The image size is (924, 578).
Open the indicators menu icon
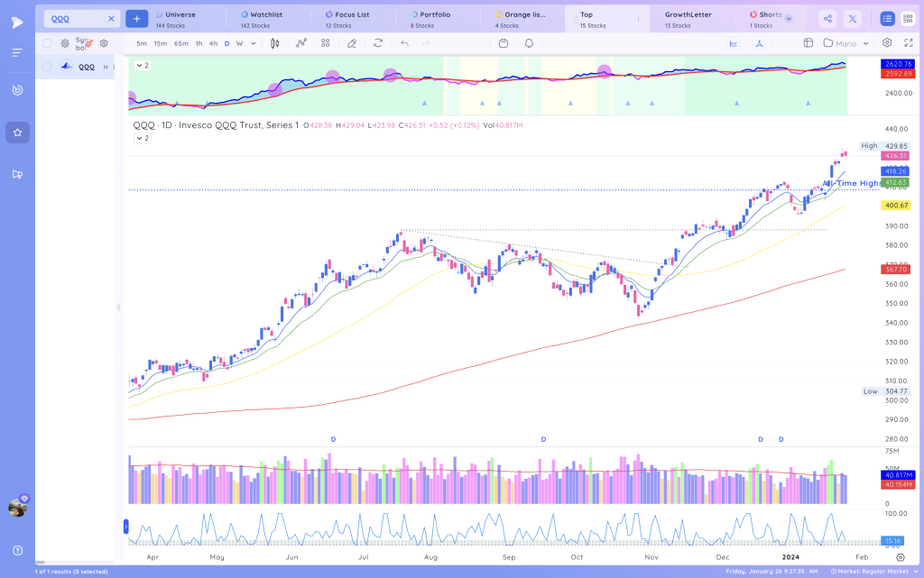301,43
